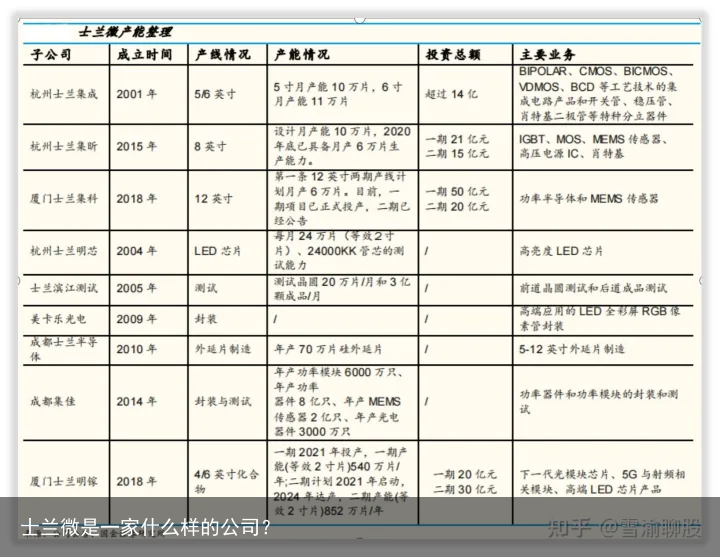Click the investment cell '一期 21 亿元 二期 15 亿元'
The image size is (720, 557).
click(457, 146)
